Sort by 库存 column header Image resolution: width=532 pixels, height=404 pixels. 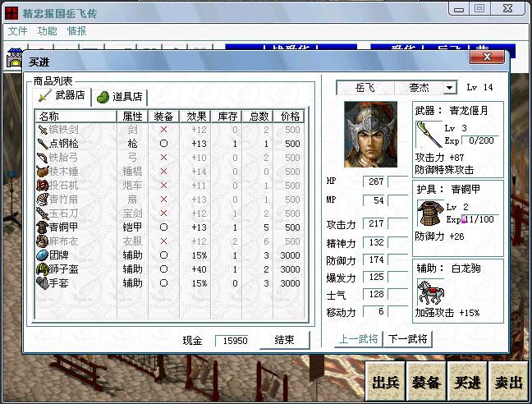(227, 117)
